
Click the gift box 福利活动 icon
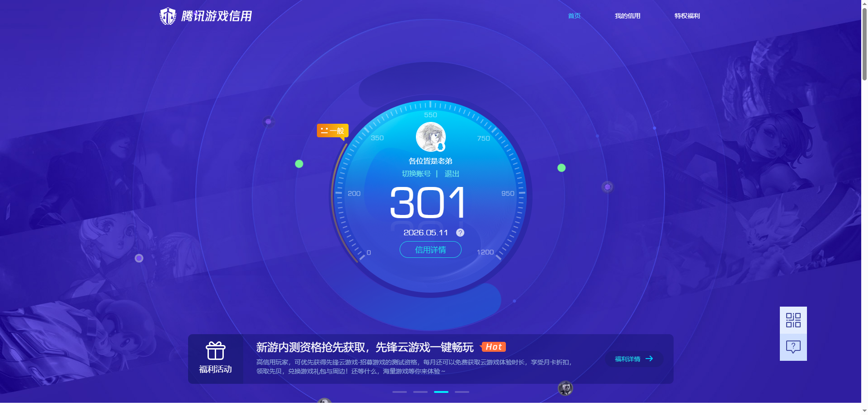pos(216,351)
